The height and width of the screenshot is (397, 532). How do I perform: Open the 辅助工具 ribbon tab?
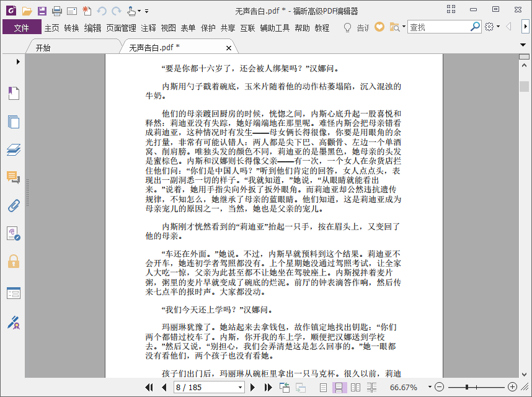275,28
